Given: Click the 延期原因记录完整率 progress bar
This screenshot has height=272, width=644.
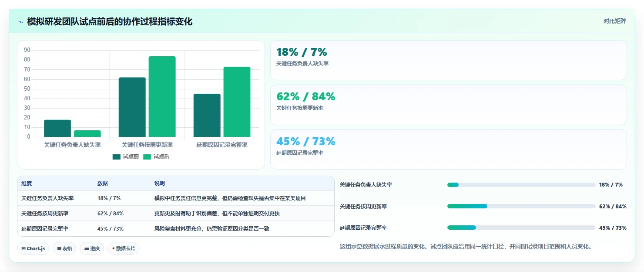Looking at the screenshot, I should (521, 228).
